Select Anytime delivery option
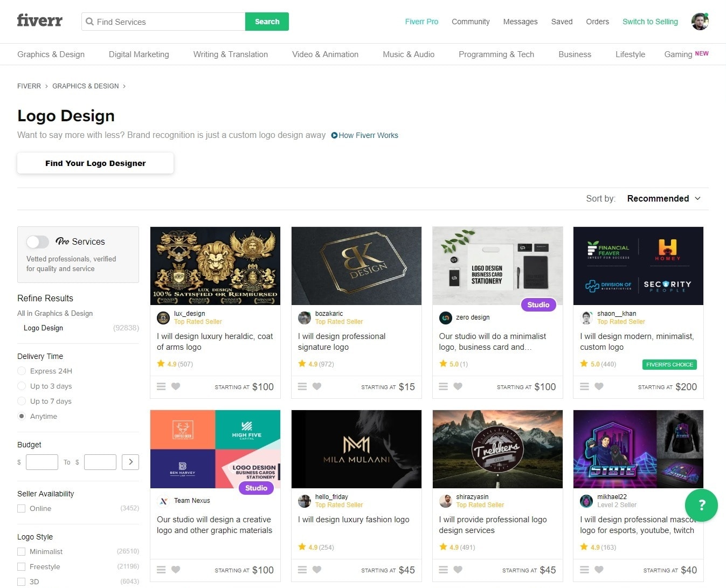Screen dimensions: 726x588 click(x=22, y=416)
